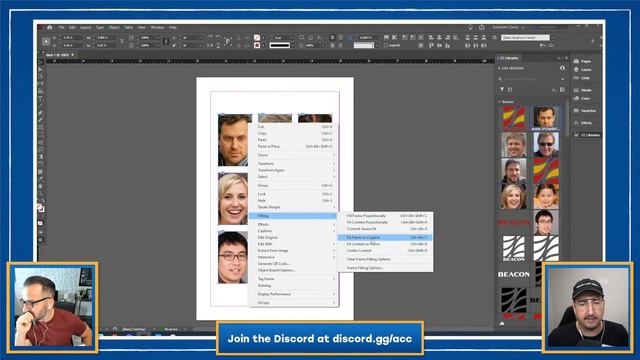640x360 pixels.
Task: Open the Object menu
Action: tap(114, 27)
